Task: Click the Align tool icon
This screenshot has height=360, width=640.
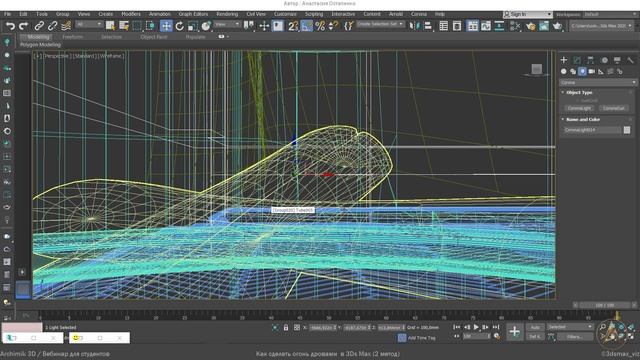Action: 428,26
